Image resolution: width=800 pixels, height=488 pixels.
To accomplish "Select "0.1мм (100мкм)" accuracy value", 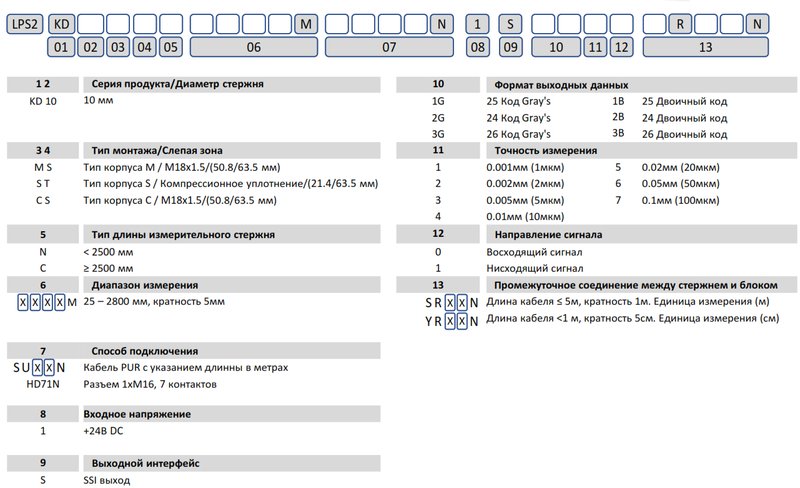I will click(681, 201).
